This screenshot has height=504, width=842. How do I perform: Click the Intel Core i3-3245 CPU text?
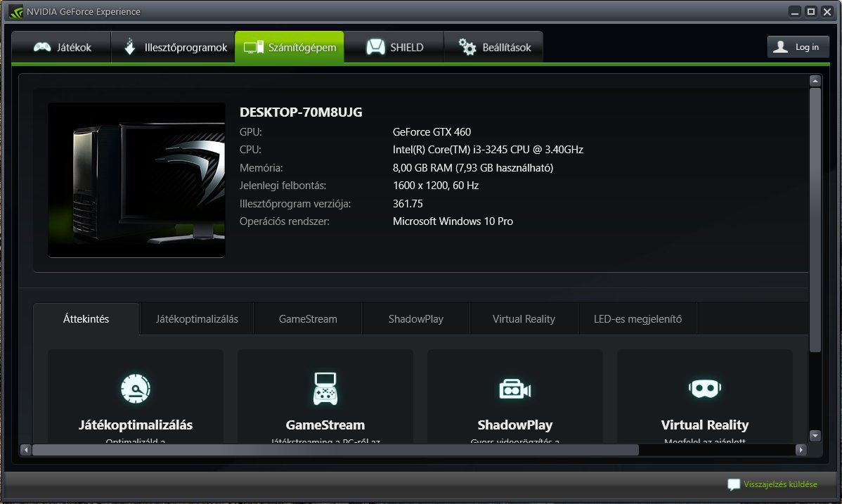point(488,150)
